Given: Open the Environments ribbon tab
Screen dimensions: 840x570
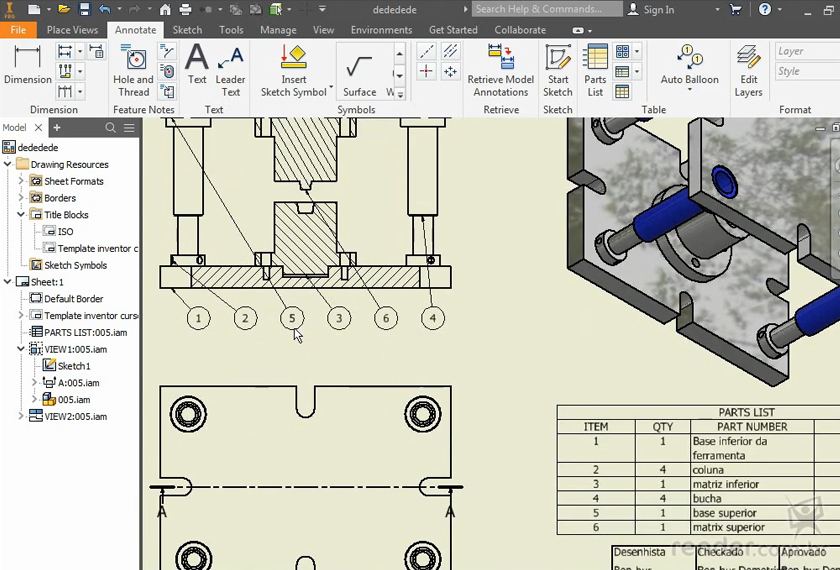Looking at the screenshot, I should tap(381, 30).
